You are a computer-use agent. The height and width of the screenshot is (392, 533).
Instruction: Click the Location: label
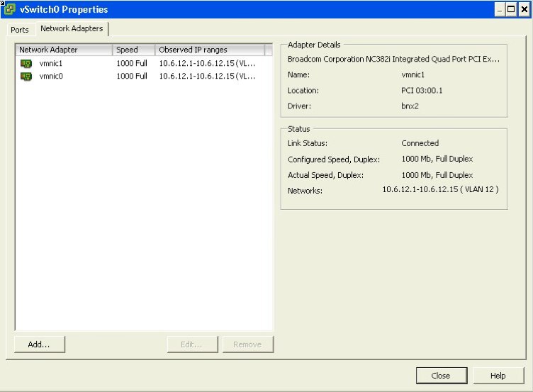coord(303,91)
